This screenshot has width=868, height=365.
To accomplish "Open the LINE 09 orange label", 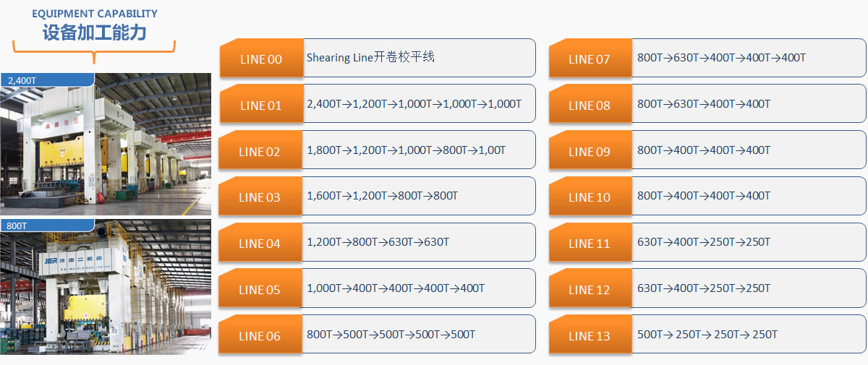I will click(590, 152).
